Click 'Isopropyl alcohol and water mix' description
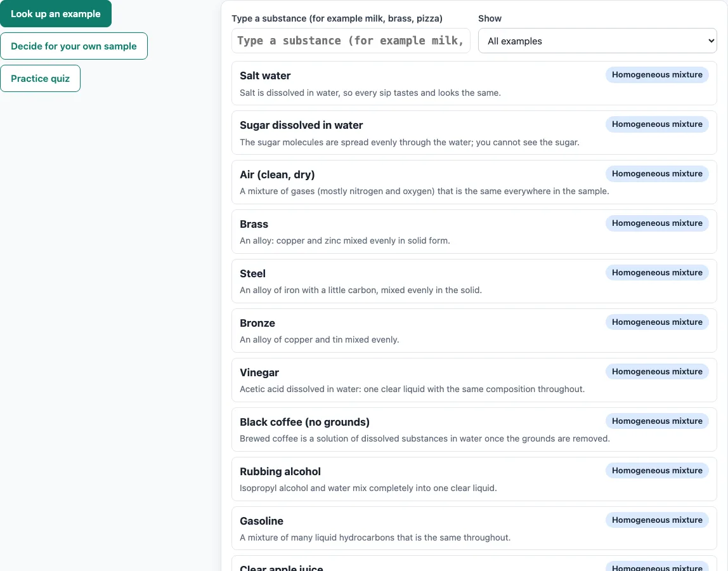728x571 pixels. (x=368, y=488)
